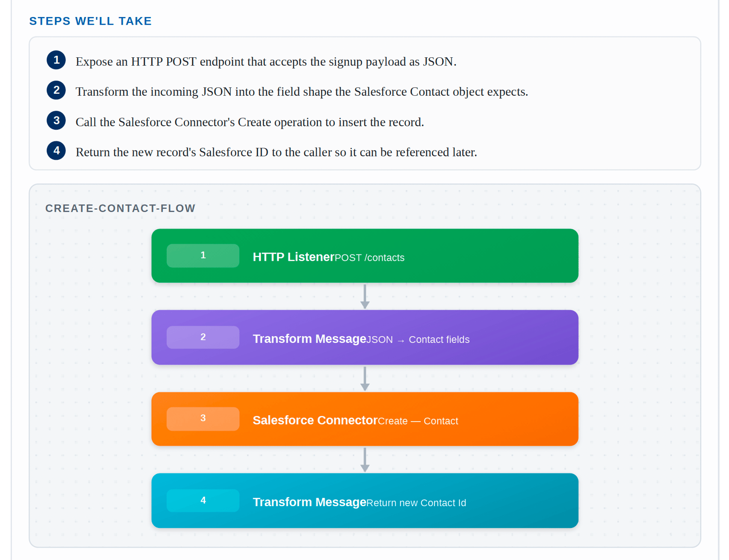Select Transform Message Return new Contact Id card
The image size is (729, 560).
[x=364, y=500]
